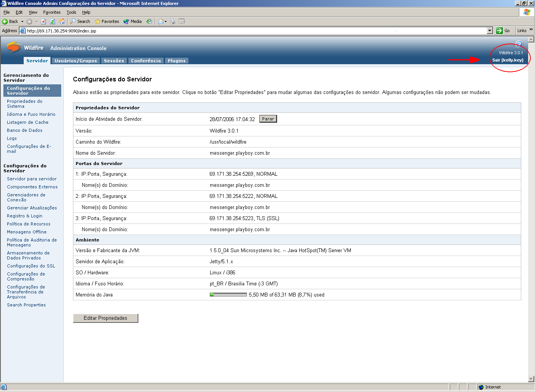Switch to the Servidor tab
The width and height of the screenshot is (535, 392).
coord(37,61)
